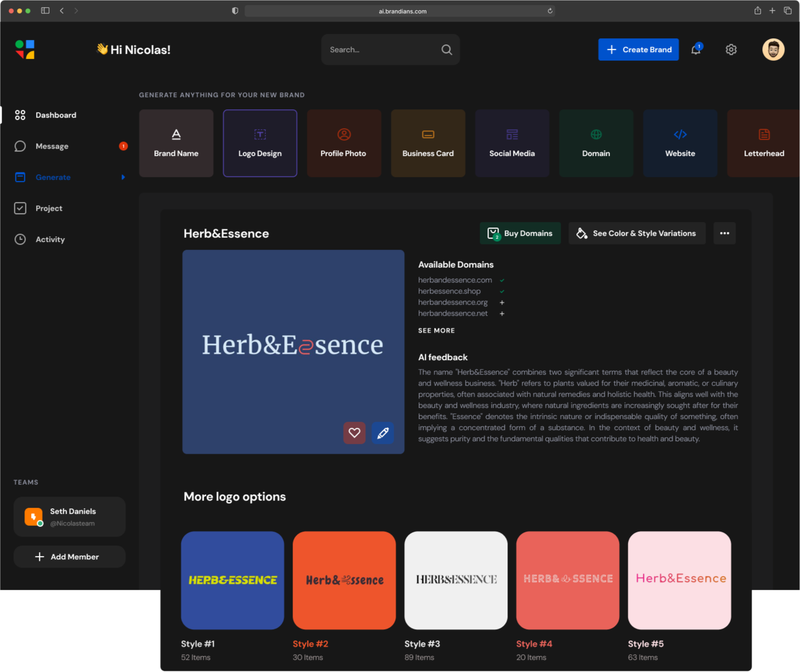Click the pencil edit icon on logo
Screen dimensions: 800x672
(383, 433)
